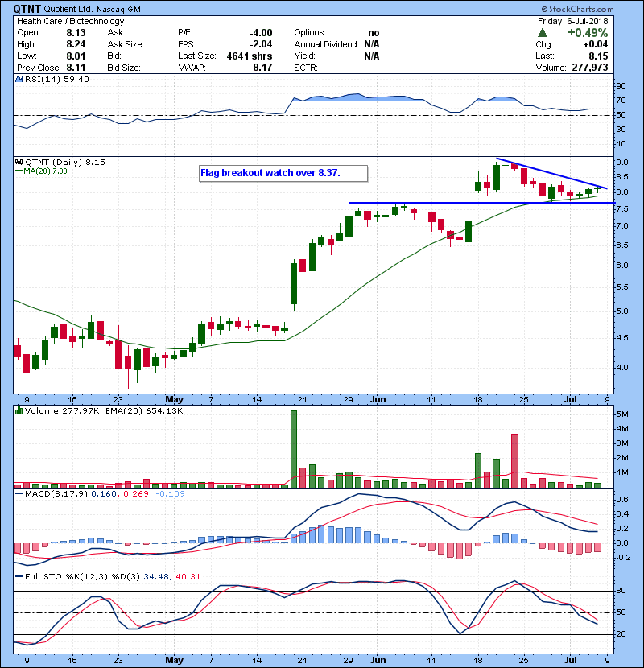Screen dimensions: 644x668
Task: Click the P/E value -4.00
Action: point(261,33)
